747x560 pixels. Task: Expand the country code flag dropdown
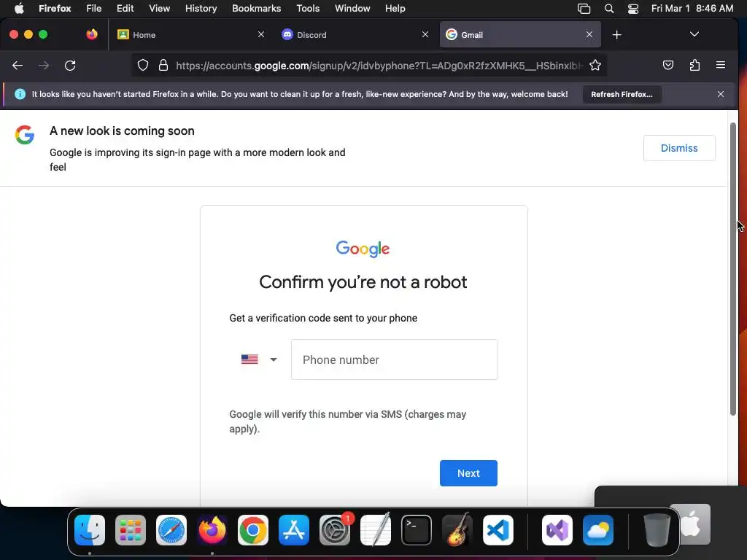pos(259,359)
